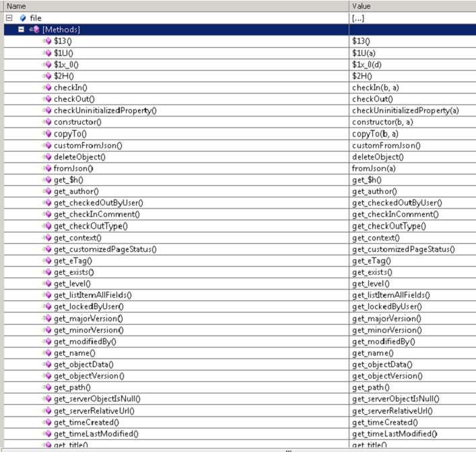Click the get_checkOutType() value cell
Image resolution: width=476 pixels, height=452 pixels.
coord(413,226)
